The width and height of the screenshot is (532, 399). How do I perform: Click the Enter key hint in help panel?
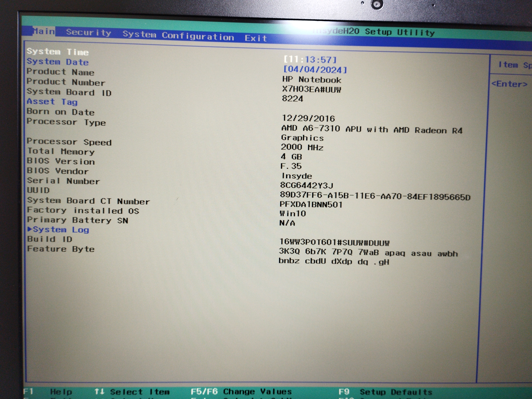tap(509, 84)
